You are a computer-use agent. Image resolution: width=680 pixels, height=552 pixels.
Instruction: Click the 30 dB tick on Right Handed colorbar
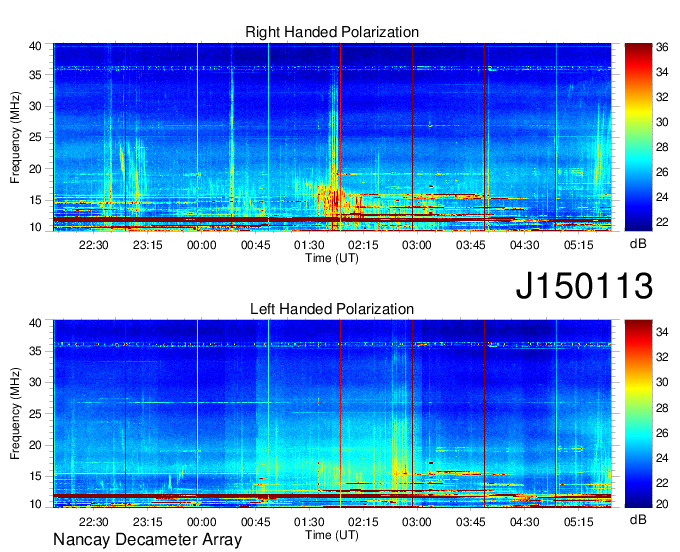point(662,122)
